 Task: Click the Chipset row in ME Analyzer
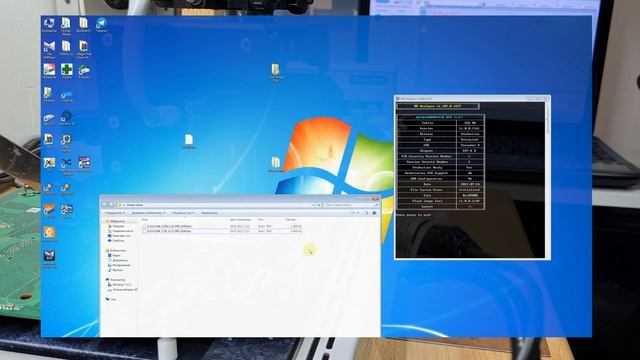point(441,151)
